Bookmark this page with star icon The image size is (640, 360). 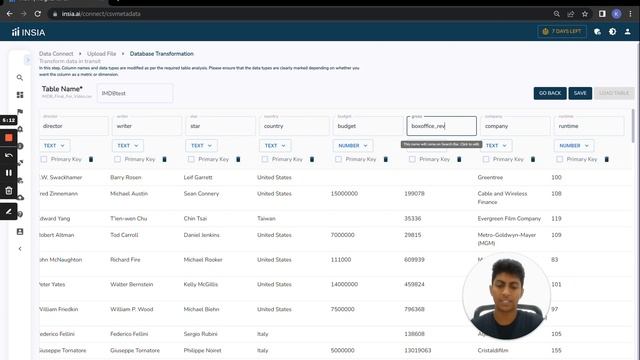(x=584, y=14)
